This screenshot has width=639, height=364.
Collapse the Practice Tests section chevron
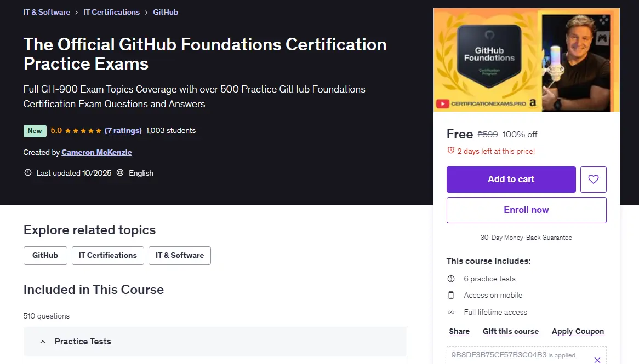[42, 342]
